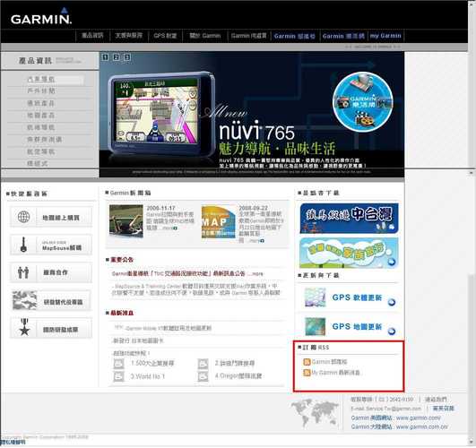Viewport: 476px width, 448px height.
Task: Open the 關於 Garmin navigation item
Action: pyautogui.click(x=205, y=36)
